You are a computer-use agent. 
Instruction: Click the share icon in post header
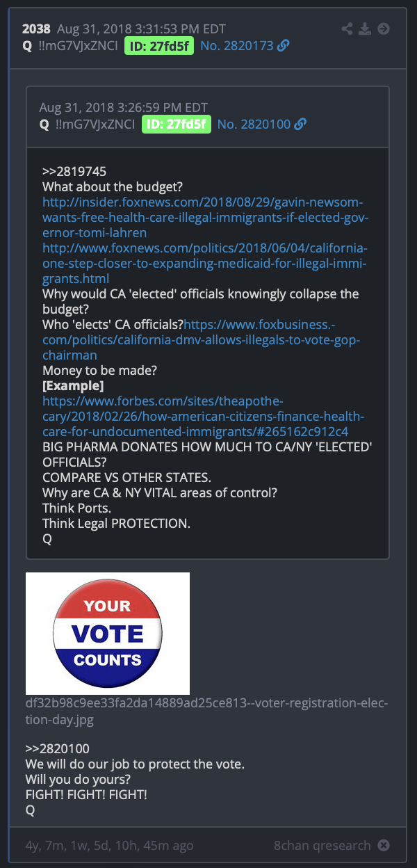(347, 29)
